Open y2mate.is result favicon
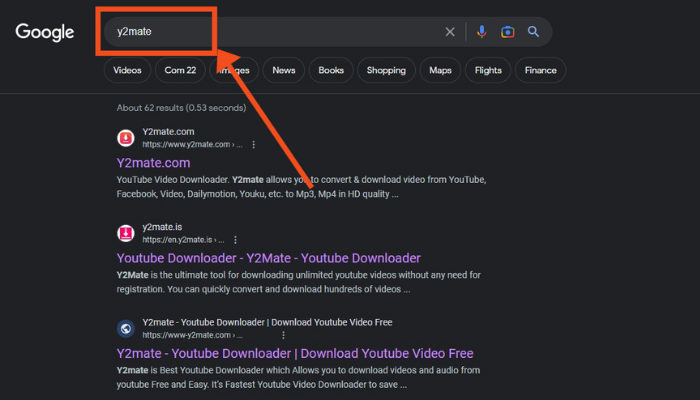 126,233
